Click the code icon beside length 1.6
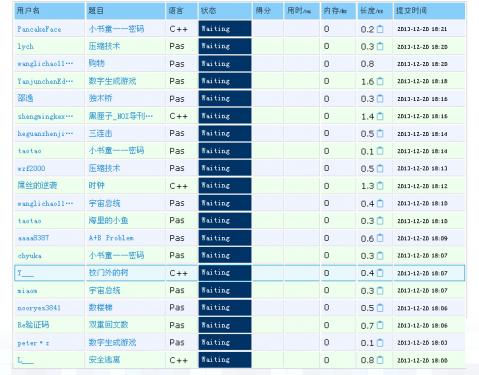Screen dimensions: 479x375 click(380, 81)
